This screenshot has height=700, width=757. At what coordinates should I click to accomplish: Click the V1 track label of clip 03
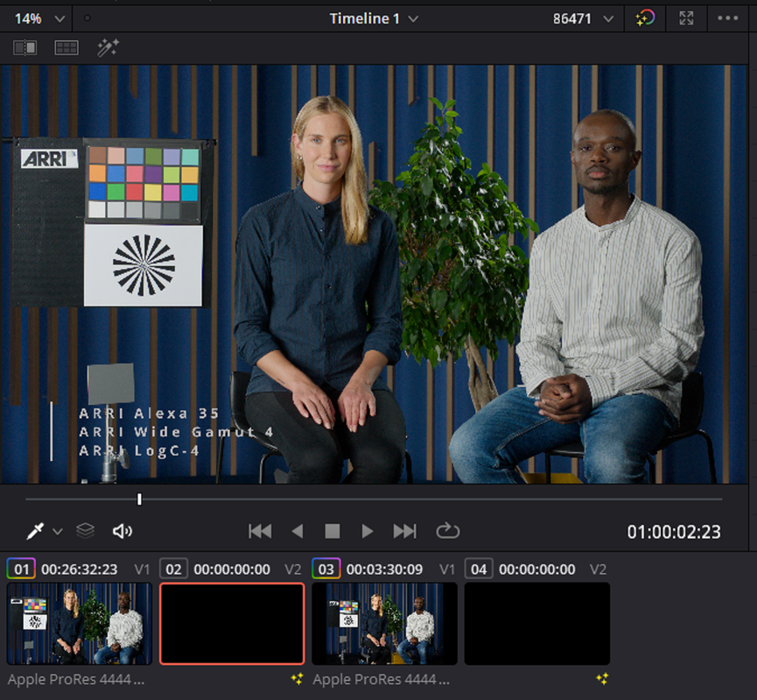tap(447, 569)
